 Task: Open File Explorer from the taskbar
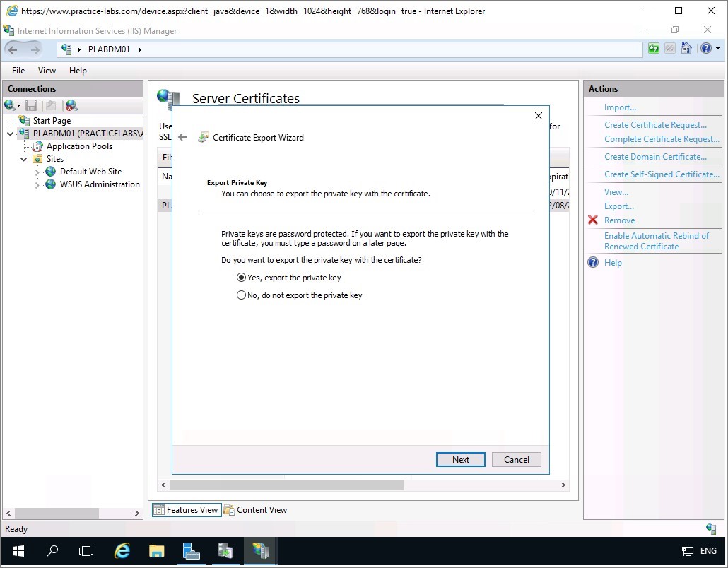[x=156, y=551]
